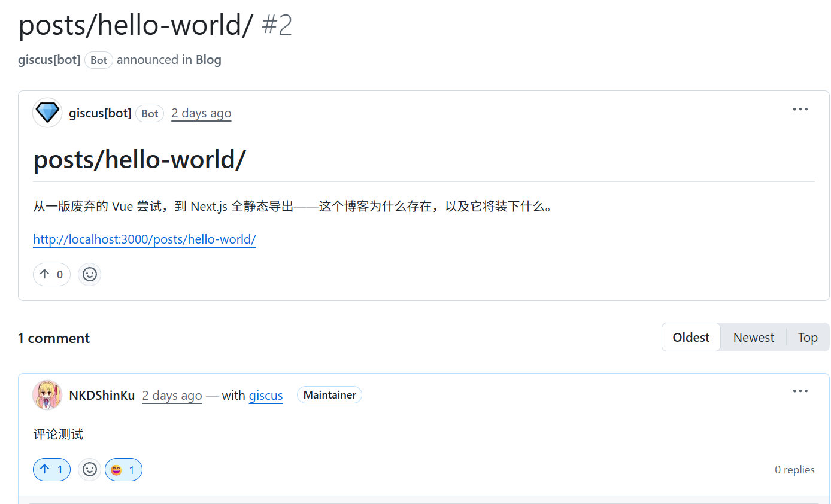Open giscus[bot] author name in post
Screen dimensions: 831x504
coord(100,113)
